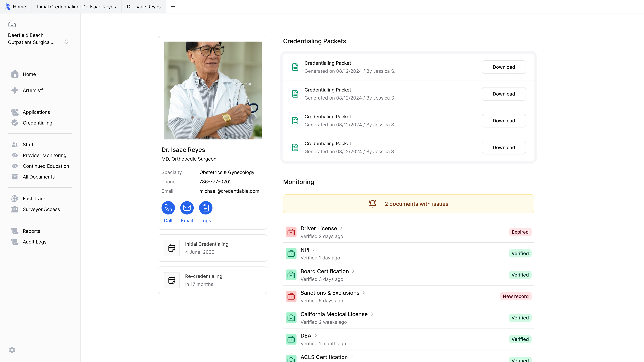The width and height of the screenshot is (644, 362).
Task: Open Provider Monitoring in the sidebar
Action: [44, 155]
